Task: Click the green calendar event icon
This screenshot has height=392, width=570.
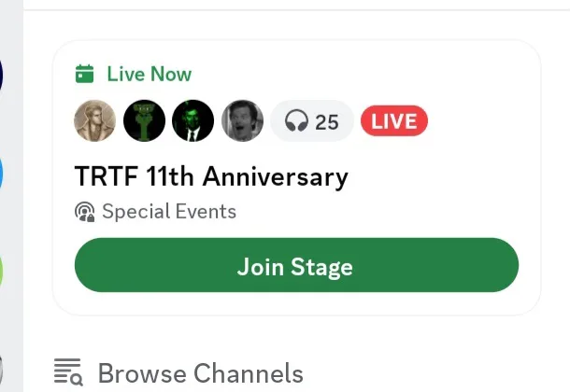Action: pyautogui.click(x=85, y=74)
